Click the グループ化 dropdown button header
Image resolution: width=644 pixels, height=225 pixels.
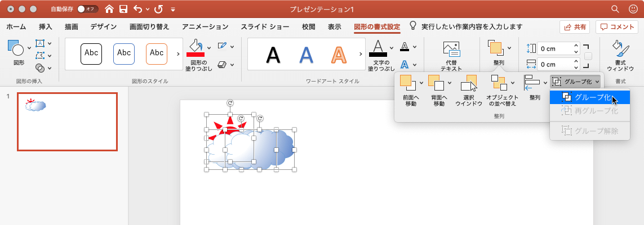(x=576, y=82)
